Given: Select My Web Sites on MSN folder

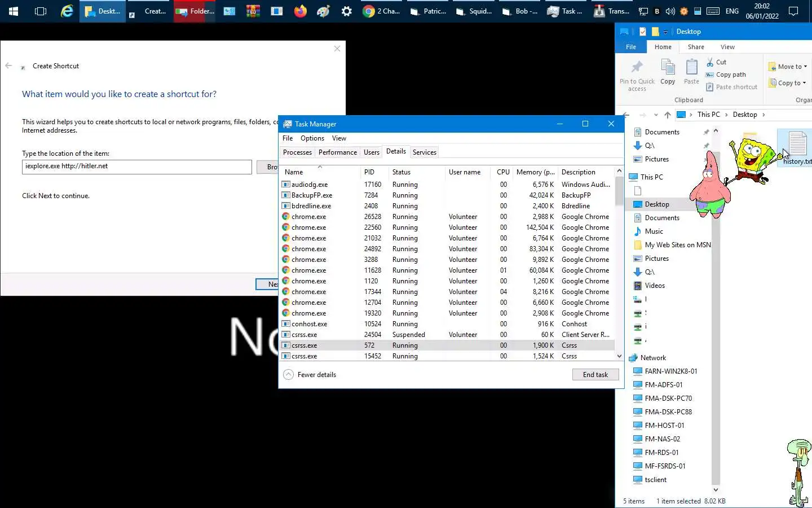Looking at the screenshot, I should point(672,245).
